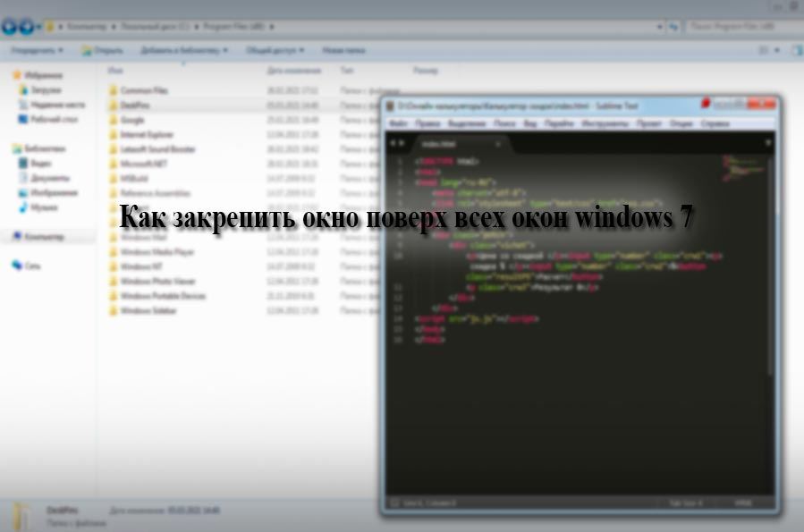This screenshot has height=532, width=804.
Task: Open the Поиск menu in Sublime Text
Action: [x=504, y=123]
